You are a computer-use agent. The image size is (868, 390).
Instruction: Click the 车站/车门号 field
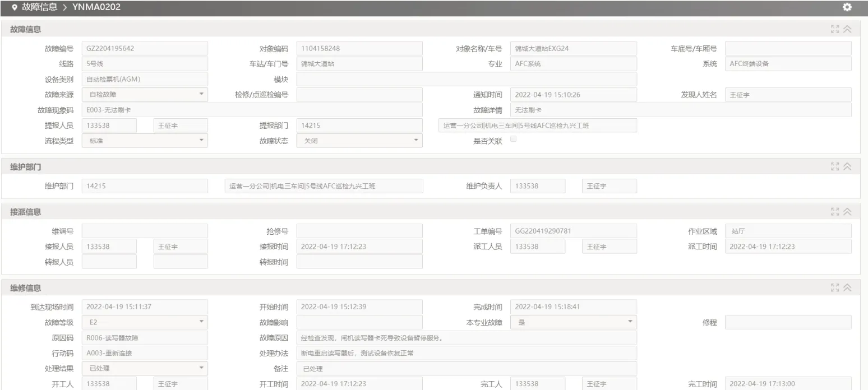359,64
